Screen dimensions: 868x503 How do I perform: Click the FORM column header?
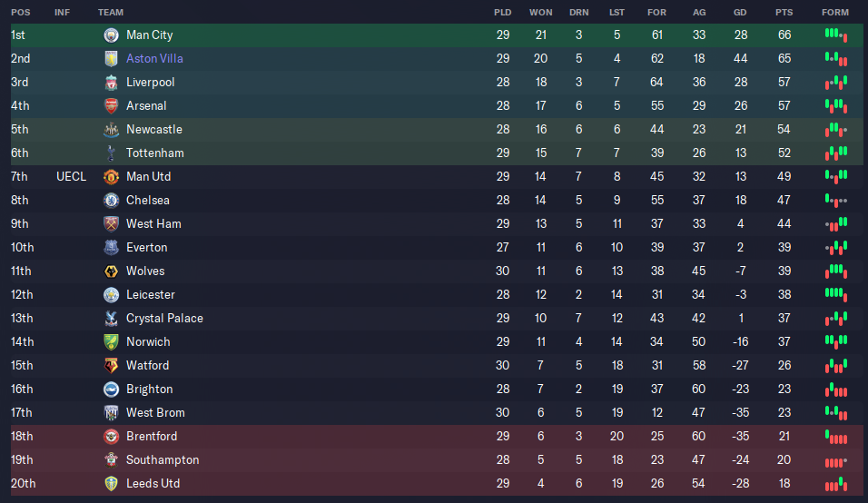835,12
